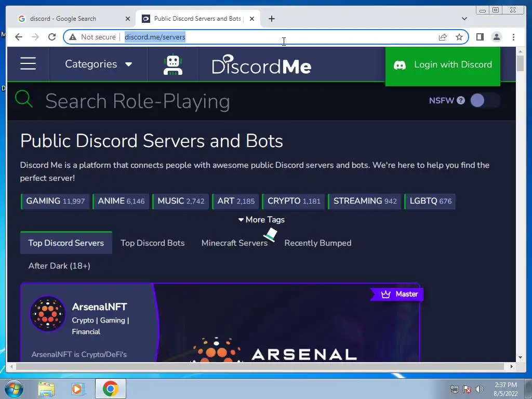
Task: Open the Windows Start menu
Action: (x=14, y=389)
